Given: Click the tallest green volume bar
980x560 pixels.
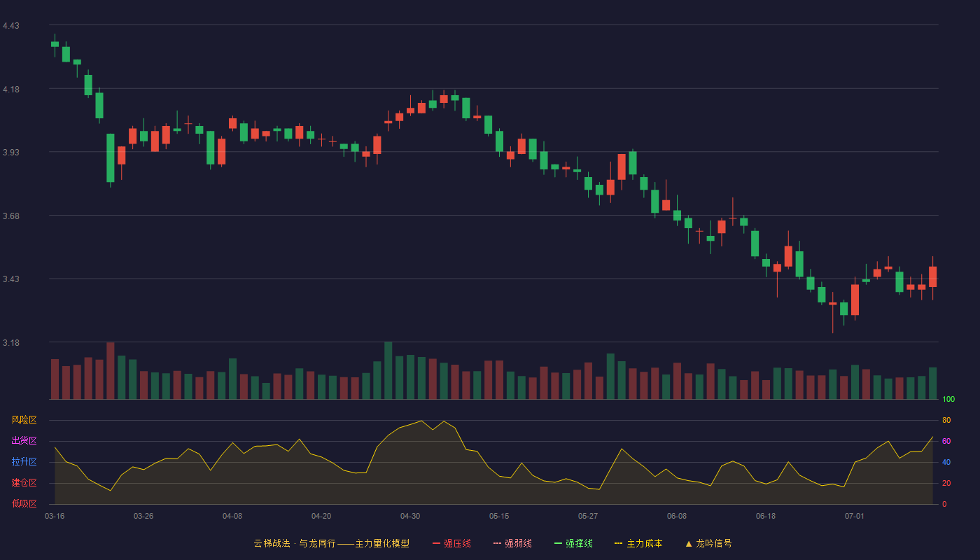Looking at the screenshot, I should [388, 370].
